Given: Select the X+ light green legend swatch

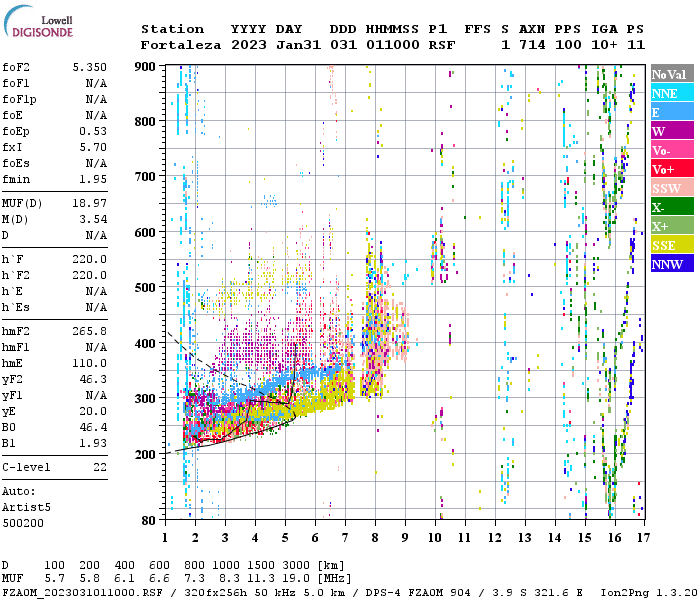Looking at the screenshot, I should 672,225.
